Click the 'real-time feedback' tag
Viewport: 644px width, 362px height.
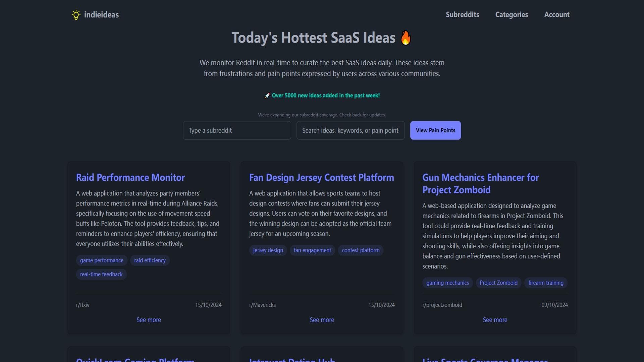101,275
